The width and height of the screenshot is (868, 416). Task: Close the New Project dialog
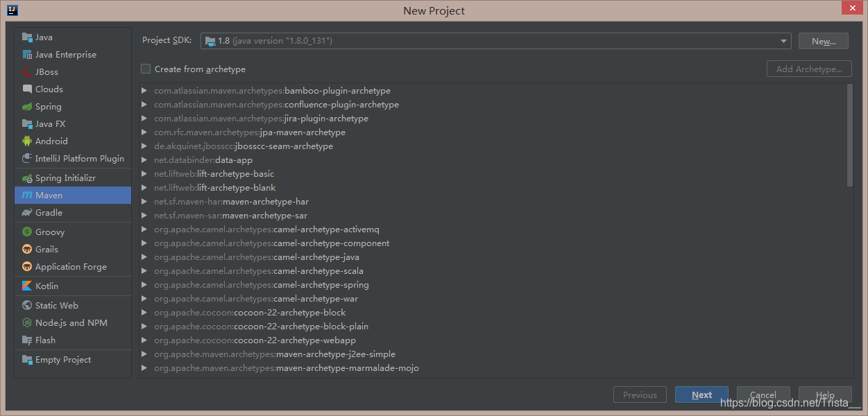851,8
